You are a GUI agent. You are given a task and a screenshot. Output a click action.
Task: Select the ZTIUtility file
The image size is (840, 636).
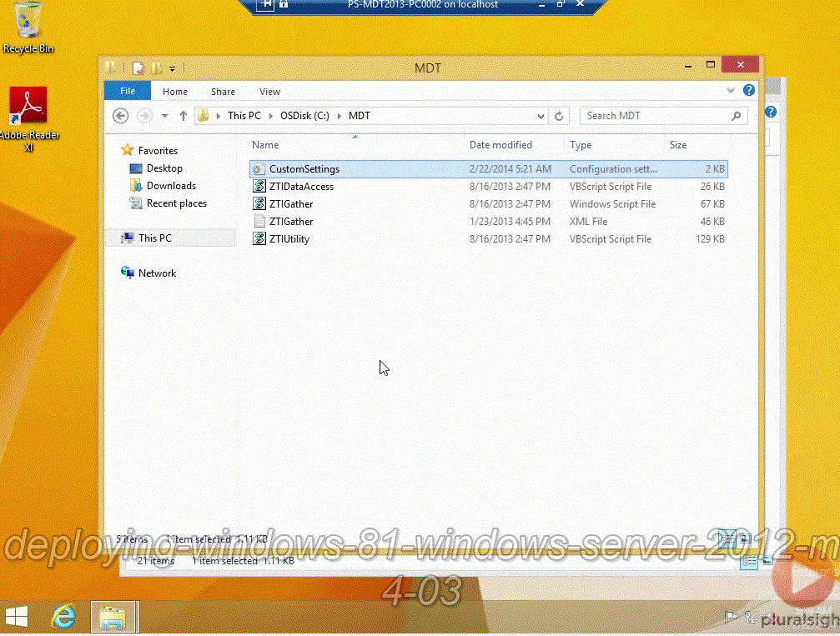[x=488, y=239]
